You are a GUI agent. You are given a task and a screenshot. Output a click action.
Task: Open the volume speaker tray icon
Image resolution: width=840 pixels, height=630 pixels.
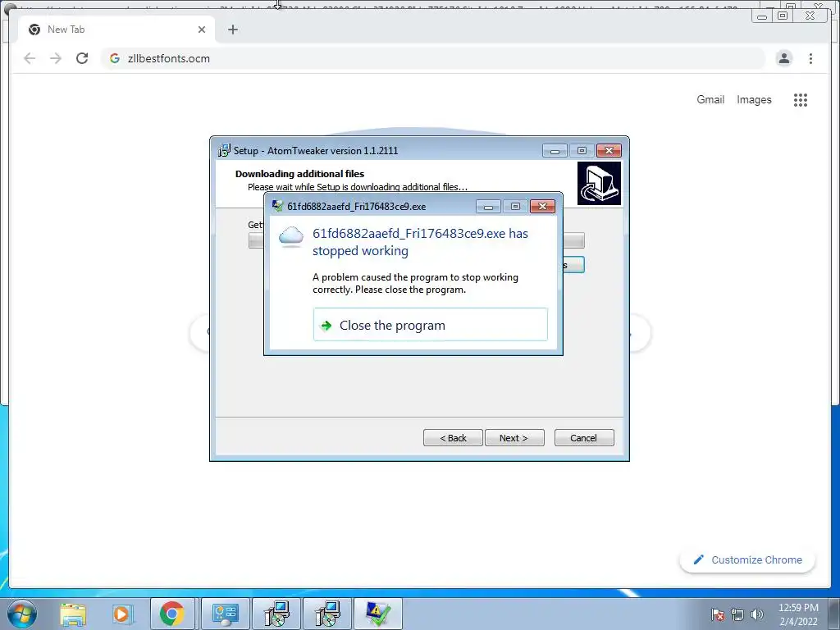click(x=757, y=614)
